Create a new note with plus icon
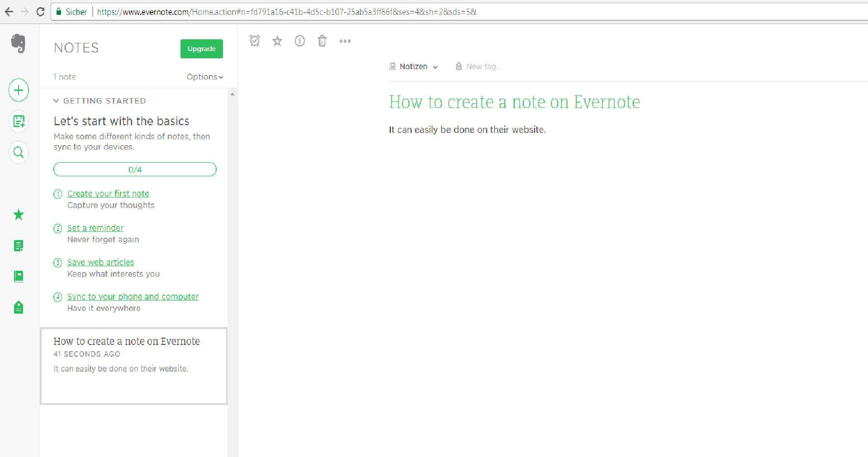 click(19, 90)
